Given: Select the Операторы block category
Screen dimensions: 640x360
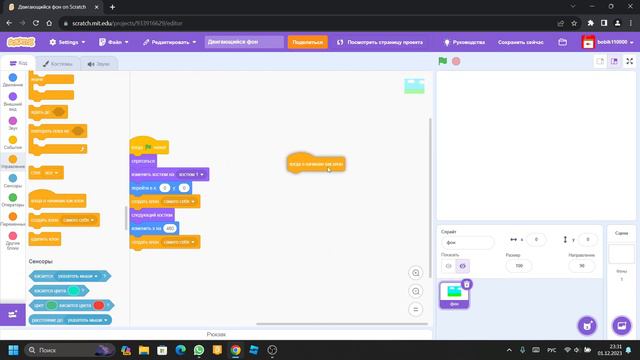Looking at the screenshot, I should pyautogui.click(x=13, y=200).
